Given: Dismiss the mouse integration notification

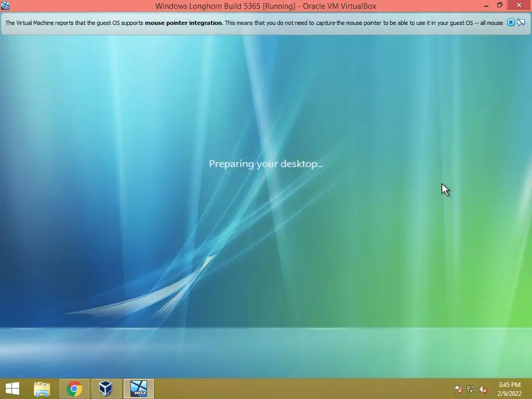Looking at the screenshot, I should coord(511,22).
